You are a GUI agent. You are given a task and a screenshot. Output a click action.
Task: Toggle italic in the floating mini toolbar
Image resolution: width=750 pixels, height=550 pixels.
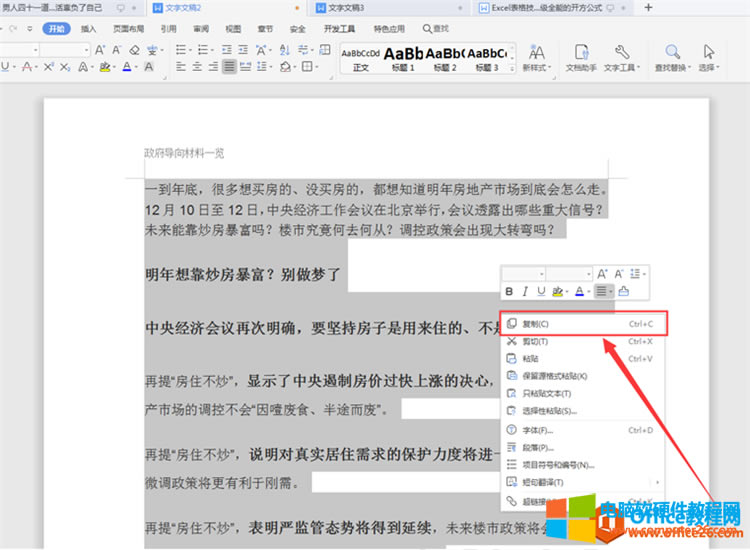(x=525, y=291)
